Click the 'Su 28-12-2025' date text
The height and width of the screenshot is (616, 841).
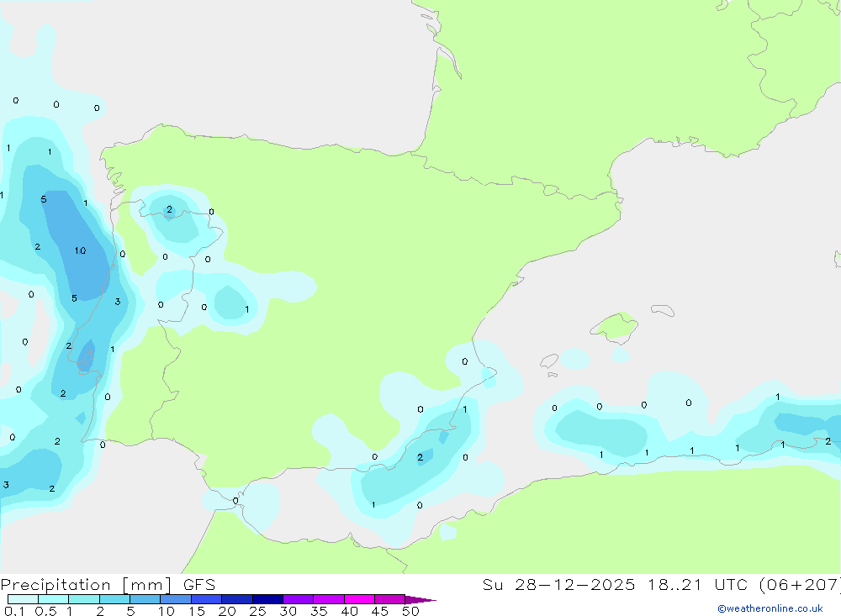(x=559, y=585)
